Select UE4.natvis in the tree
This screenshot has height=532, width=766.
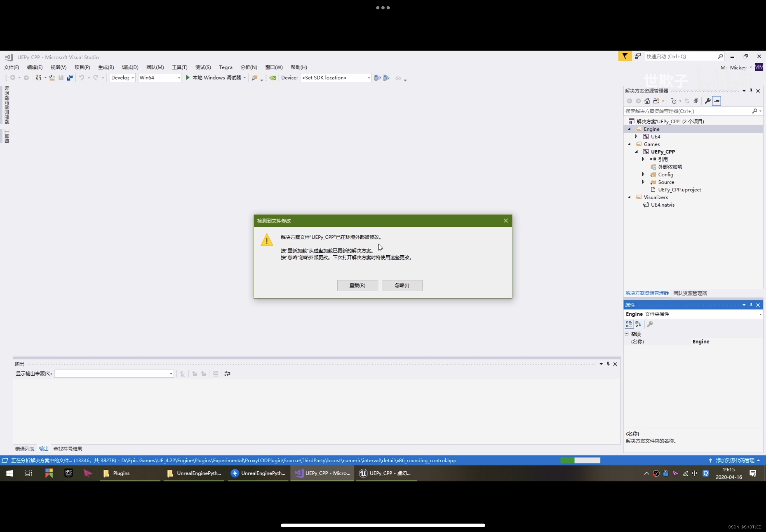tap(662, 205)
